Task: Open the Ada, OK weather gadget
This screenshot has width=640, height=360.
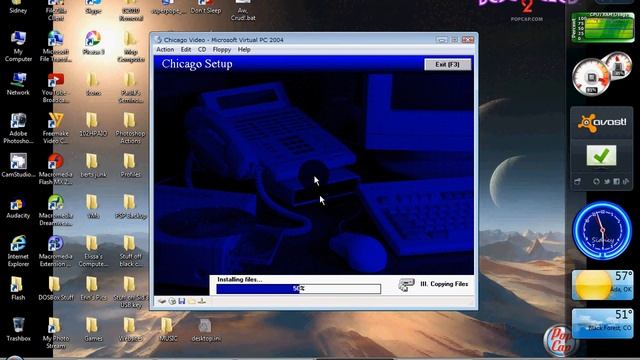Action: (602, 285)
